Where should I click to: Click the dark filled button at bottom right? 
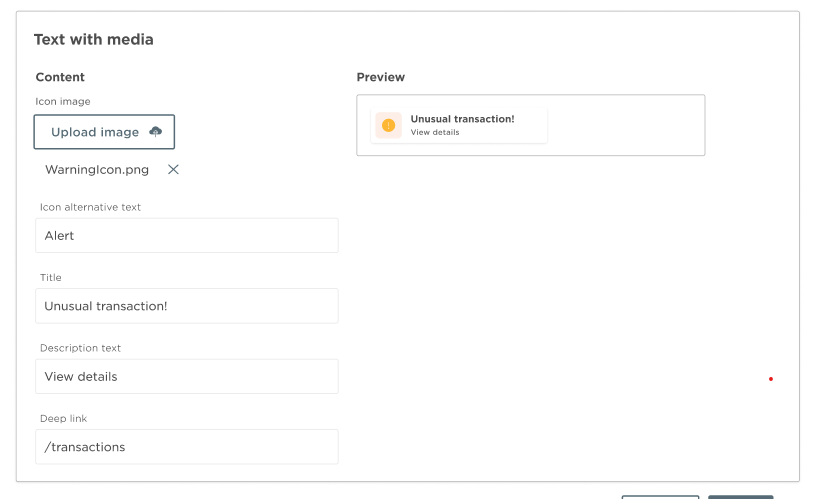pos(740,496)
